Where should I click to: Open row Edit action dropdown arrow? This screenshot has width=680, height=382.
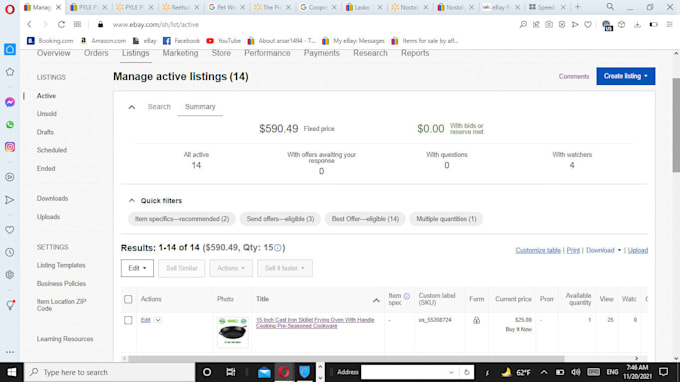point(158,320)
